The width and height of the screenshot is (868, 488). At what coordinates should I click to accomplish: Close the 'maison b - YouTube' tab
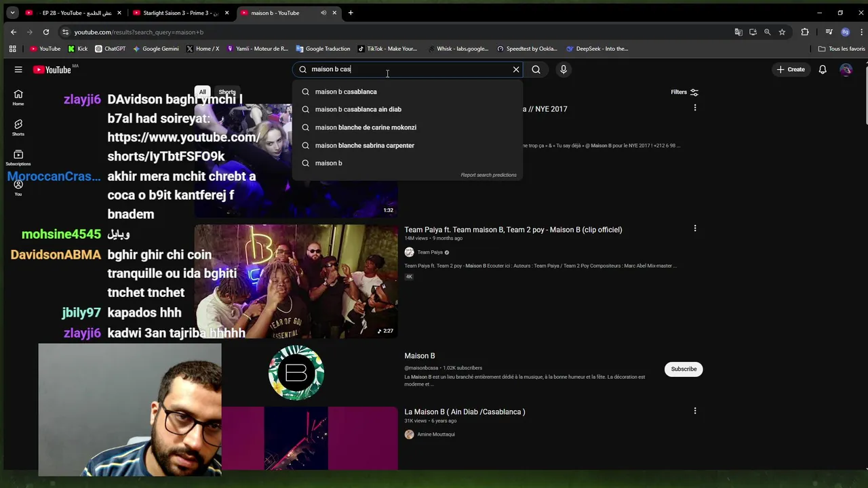[334, 13]
